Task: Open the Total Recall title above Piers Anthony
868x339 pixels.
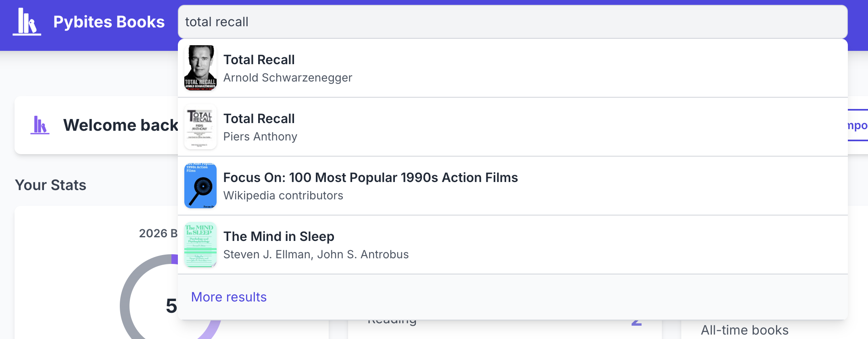Action: [259, 119]
